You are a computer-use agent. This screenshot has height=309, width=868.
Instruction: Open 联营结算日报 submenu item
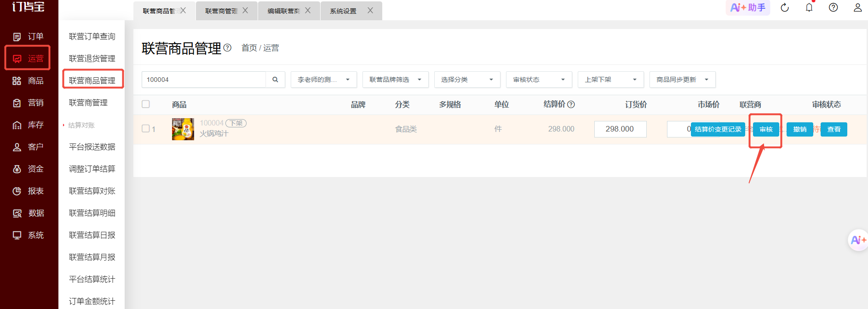pyautogui.click(x=92, y=235)
